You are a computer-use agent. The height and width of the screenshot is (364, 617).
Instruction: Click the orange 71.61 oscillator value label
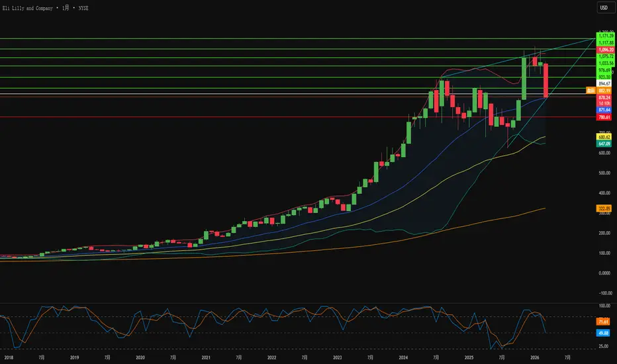[x=603, y=322]
